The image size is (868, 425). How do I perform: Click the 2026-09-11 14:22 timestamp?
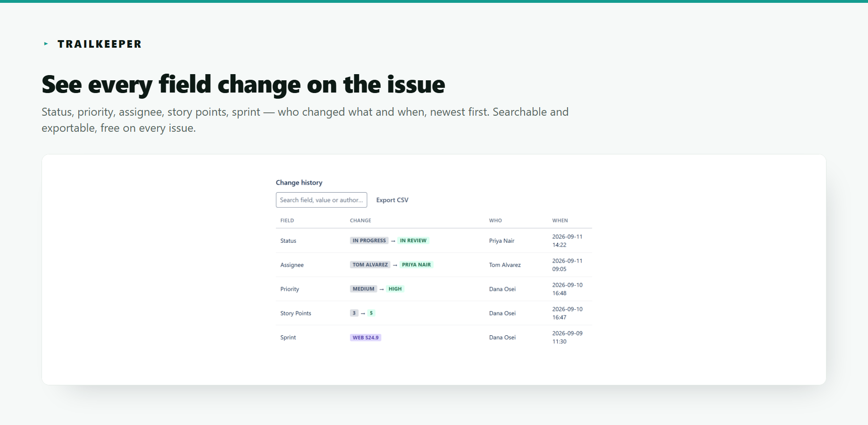(568, 241)
